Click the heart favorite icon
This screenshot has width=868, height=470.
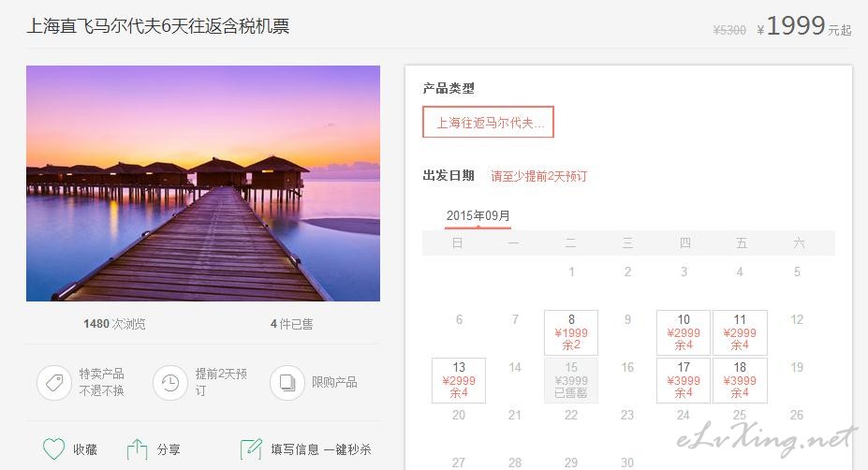53,449
